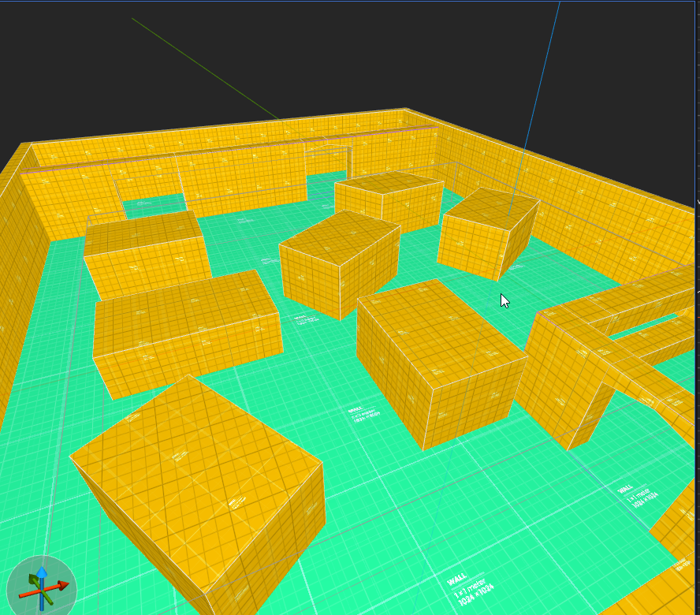
Task: Click the center pivot of the navigation gizmo
Action: pyautogui.click(x=42, y=590)
